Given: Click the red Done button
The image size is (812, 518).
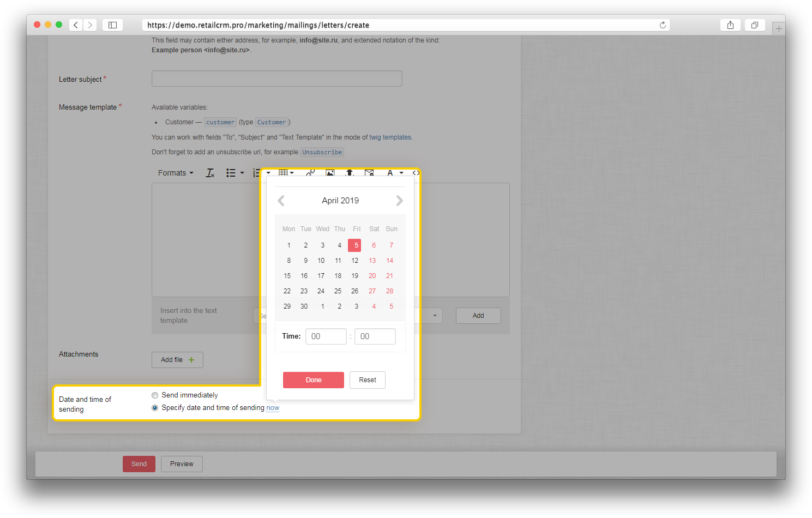Looking at the screenshot, I should pyautogui.click(x=314, y=380).
